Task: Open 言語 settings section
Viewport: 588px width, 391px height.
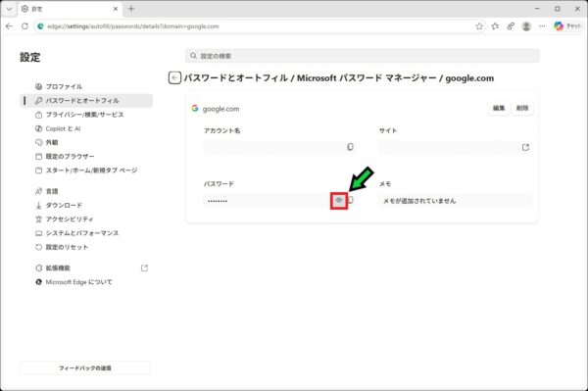Action: pos(86,191)
